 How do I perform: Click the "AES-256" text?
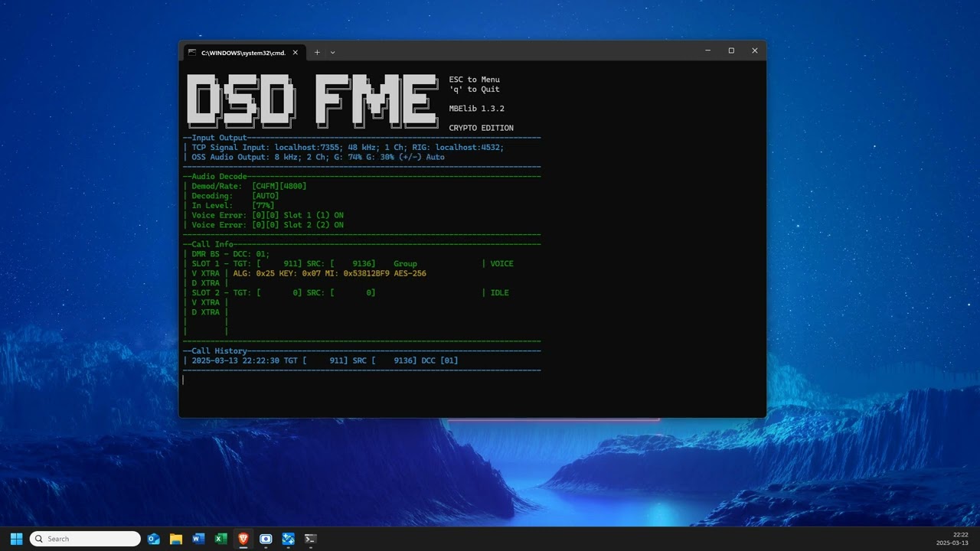click(x=410, y=273)
